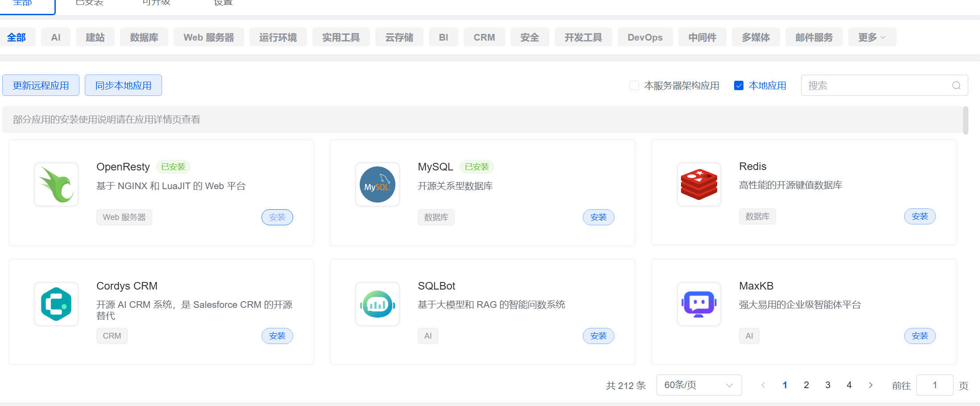Image resolution: width=980 pixels, height=406 pixels.
Task: Select the 数据库 category tab
Action: tap(144, 37)
